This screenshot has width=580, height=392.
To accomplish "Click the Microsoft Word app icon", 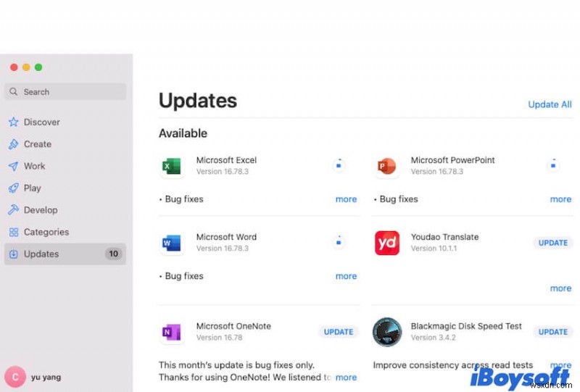I will click(172, 243).
